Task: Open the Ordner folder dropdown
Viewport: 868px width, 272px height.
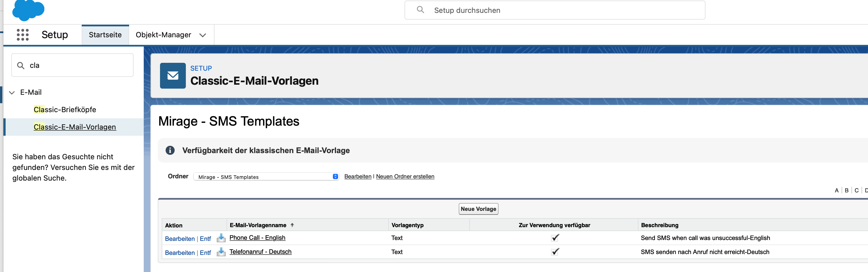Action: tap(266, 177)
